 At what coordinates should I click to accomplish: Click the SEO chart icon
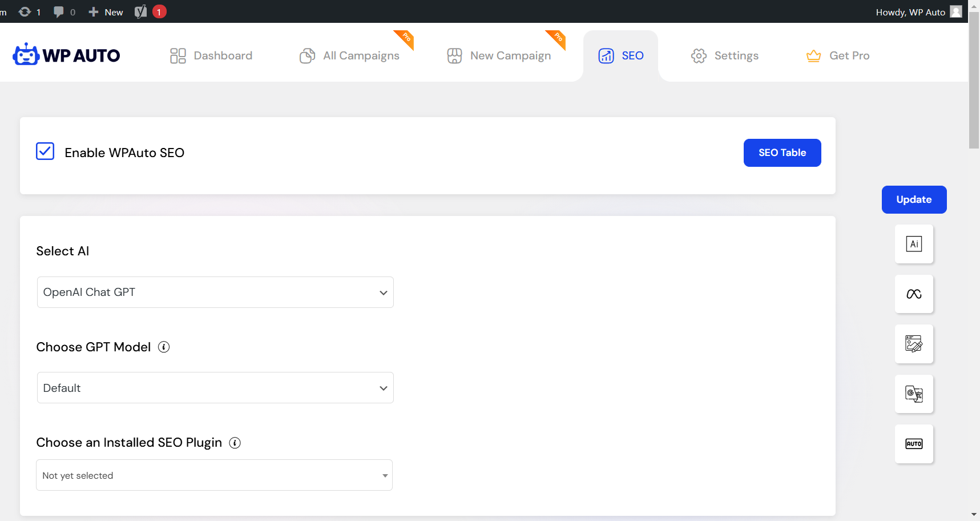click(606, 55)
